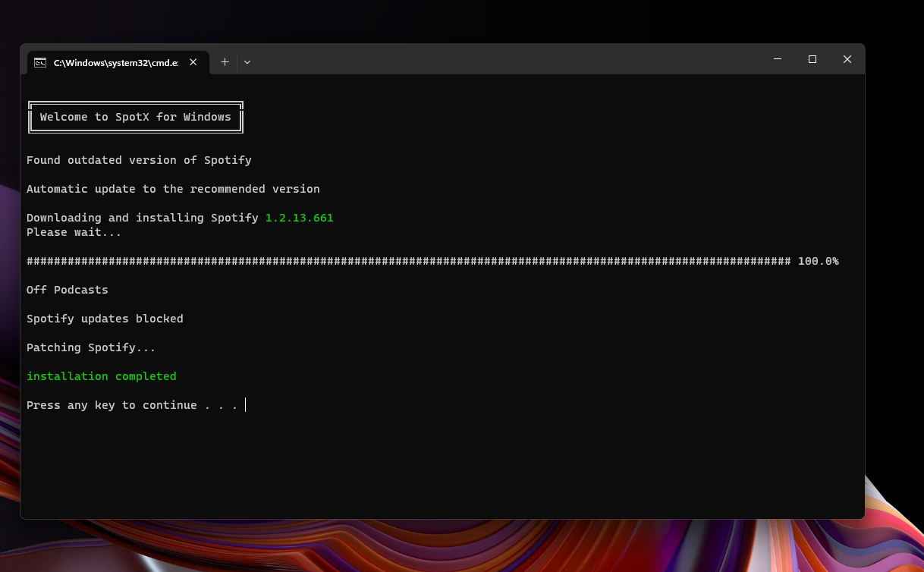Click the cmd icon on the tab
This screenshot has height=572, width=924.
click(40, 62)
